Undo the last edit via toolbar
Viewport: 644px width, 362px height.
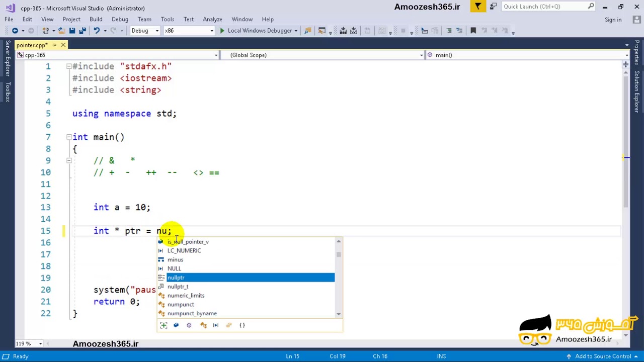[97, 31]
